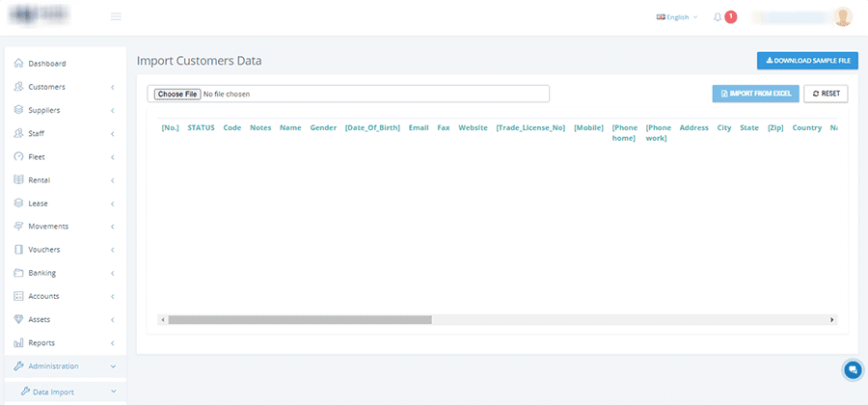
Task: Open the English language dropdown
Action: [x=677, y=17]
